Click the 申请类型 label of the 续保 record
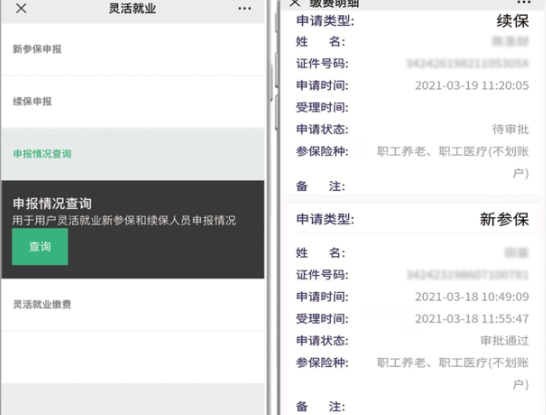Image resolution: width=546 pixels, height=415 pixels. click(x=325, y=21)
